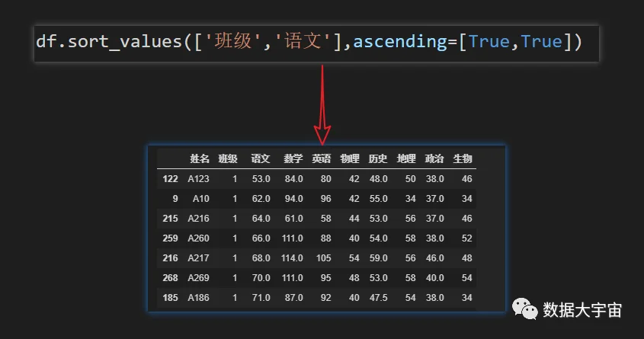
Task: Click 历史 value 48.0 in row A123
Action: click(x=378, y=179)
